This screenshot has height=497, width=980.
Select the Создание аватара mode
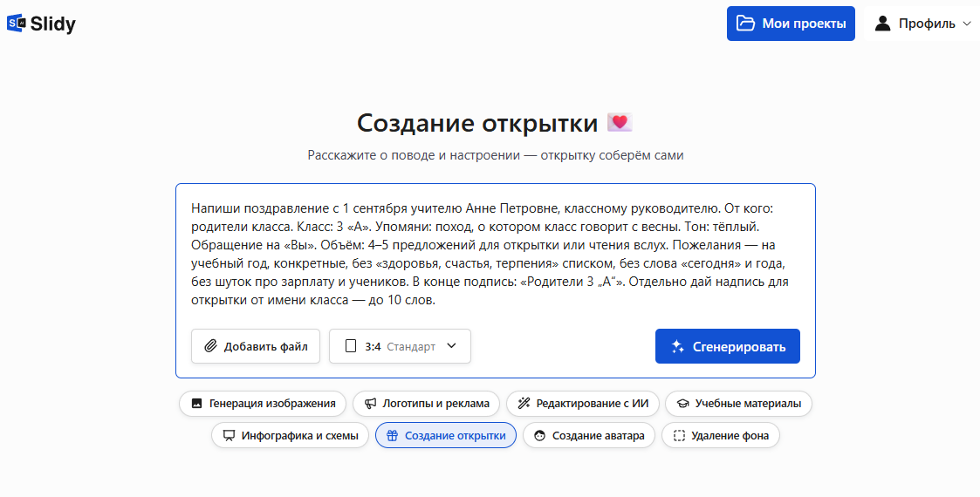(589, 435)
